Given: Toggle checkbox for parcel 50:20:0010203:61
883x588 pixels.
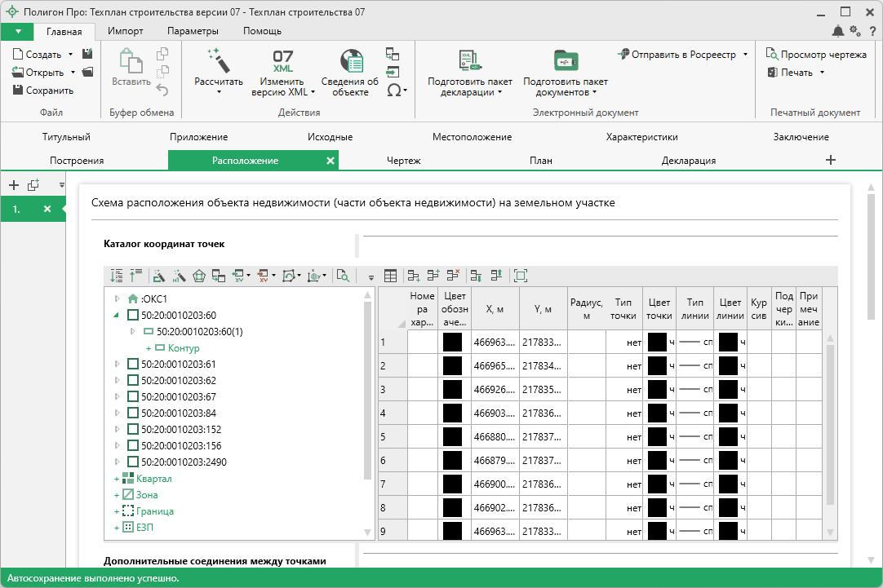Looking at the screenshot, I should click(133, 364).
